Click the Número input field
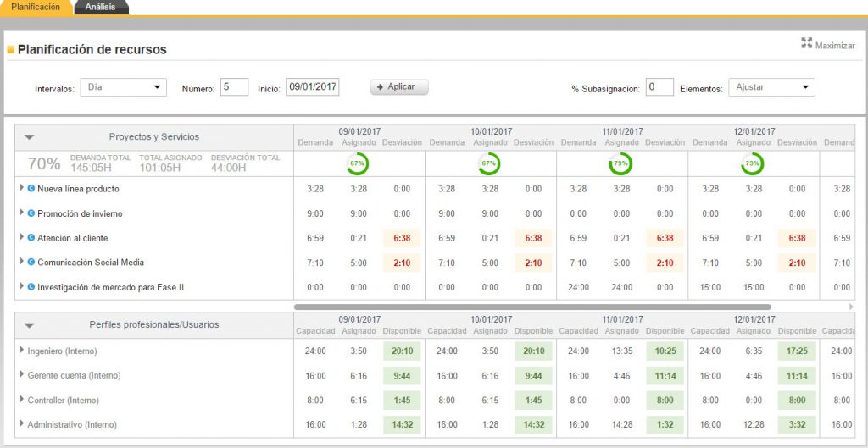The height and width of the screenshot is (448, 868). pyautogui.click(x=234, y=87)
